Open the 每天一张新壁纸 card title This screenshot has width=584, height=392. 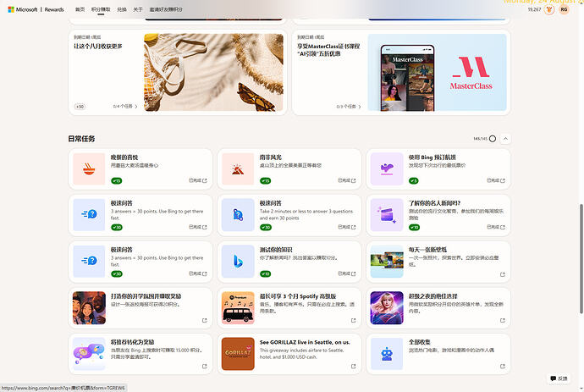tap(427, 250)
